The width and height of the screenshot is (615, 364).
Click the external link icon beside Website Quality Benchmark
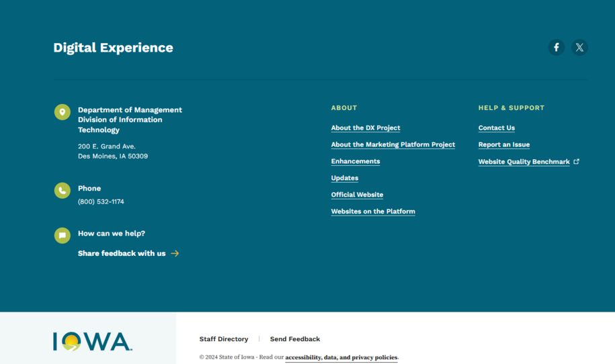[x=576, y=161]
